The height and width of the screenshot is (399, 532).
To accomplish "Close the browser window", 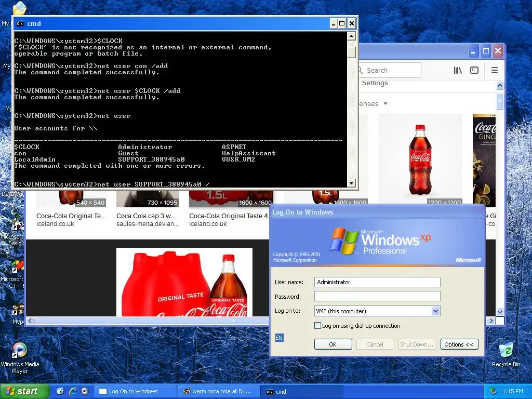I will click(x=498, y=51).
